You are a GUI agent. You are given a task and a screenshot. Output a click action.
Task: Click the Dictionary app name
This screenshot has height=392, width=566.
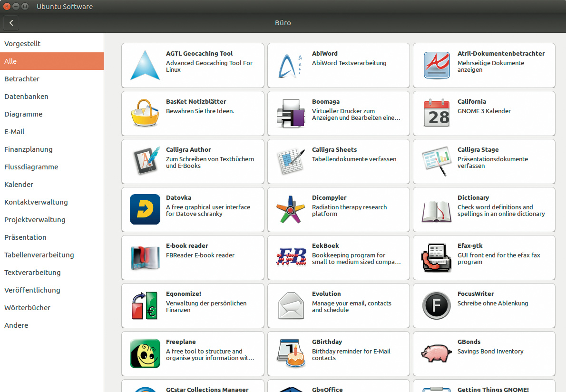pos(473,198)
